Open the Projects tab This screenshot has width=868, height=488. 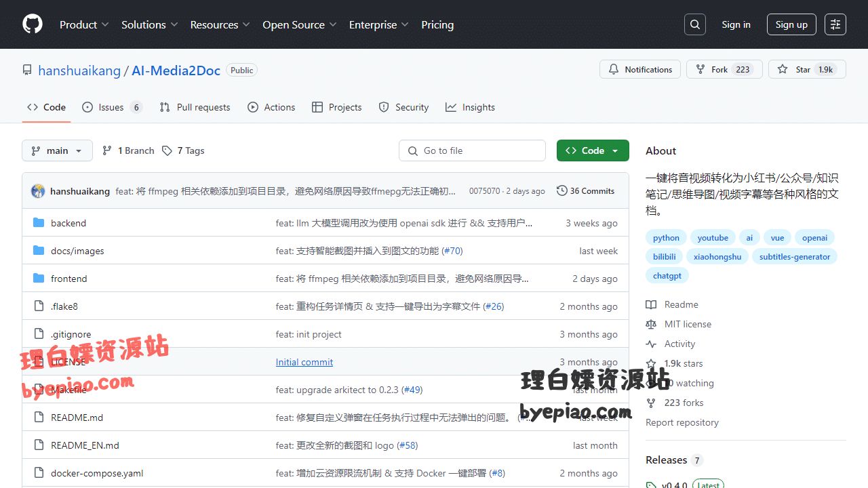coord(336,107)
